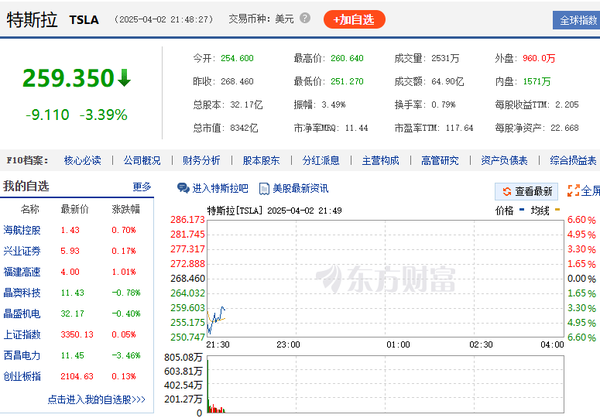600x418 pixels.
Task: Click 涨跌幅 column header
Action: [126, 209]
